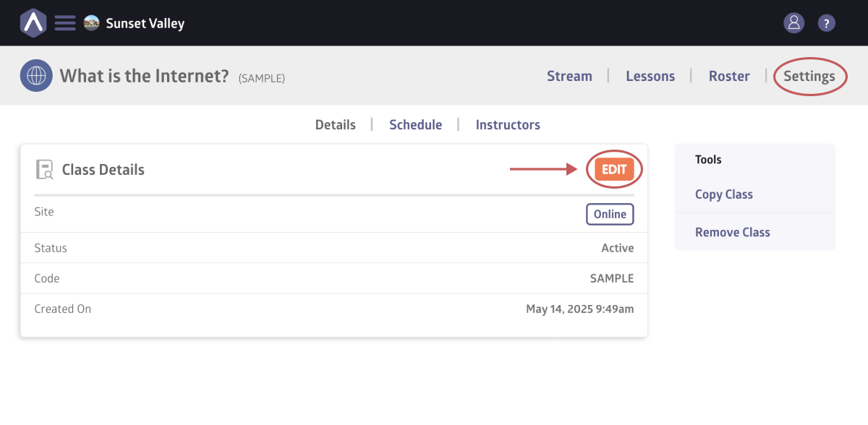Open the Instructors sub-tab

[x=508, y=125]
